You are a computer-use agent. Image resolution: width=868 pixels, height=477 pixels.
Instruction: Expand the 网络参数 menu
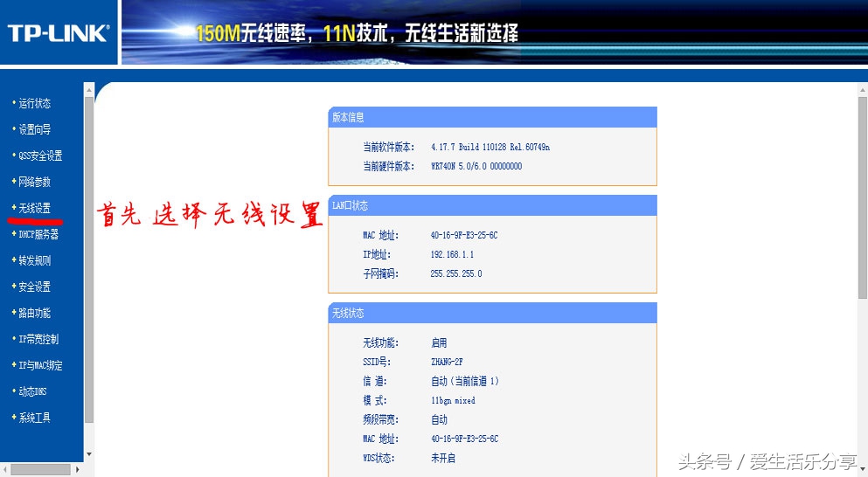point(34,182)
